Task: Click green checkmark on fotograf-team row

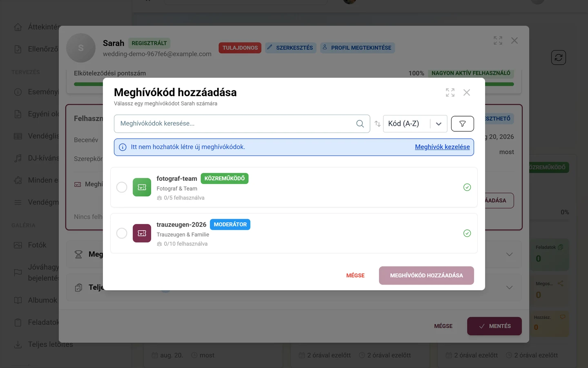Action: [x=467, y=187]
